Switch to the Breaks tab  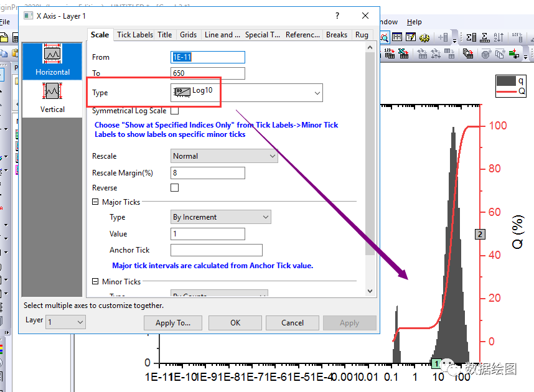(337, 35)
